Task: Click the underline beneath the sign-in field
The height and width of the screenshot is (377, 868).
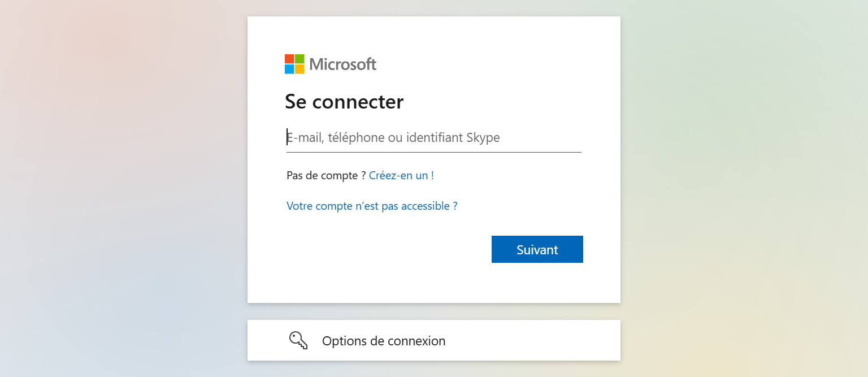Action: (433, 152)
